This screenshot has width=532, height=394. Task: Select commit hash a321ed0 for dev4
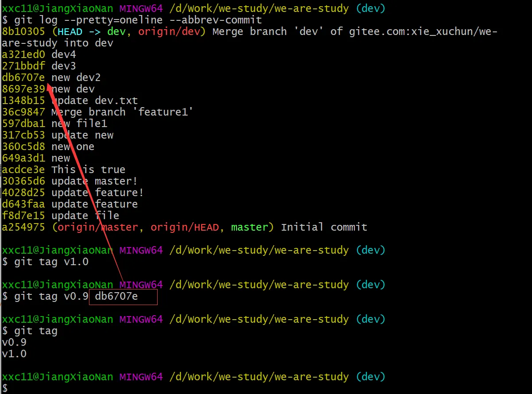pos(23,54)
